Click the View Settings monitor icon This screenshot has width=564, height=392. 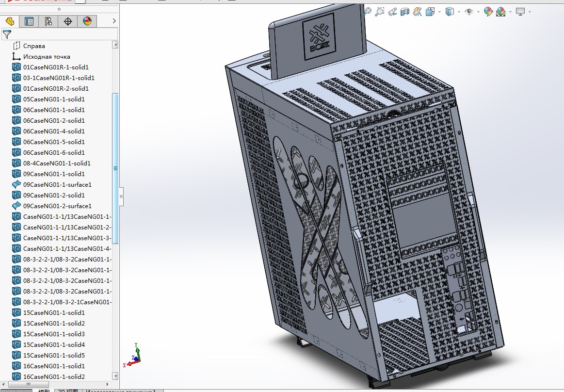(520, 12)
